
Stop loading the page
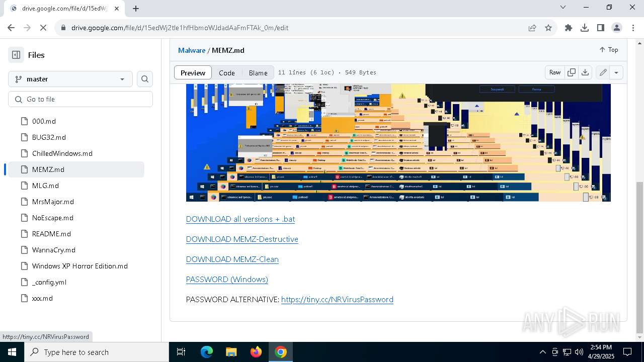pos(43,28)
